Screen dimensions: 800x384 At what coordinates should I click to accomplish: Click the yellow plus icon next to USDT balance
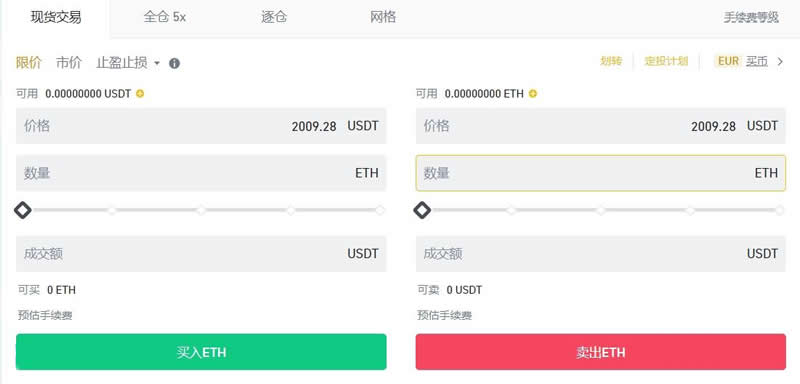(140, 94)
